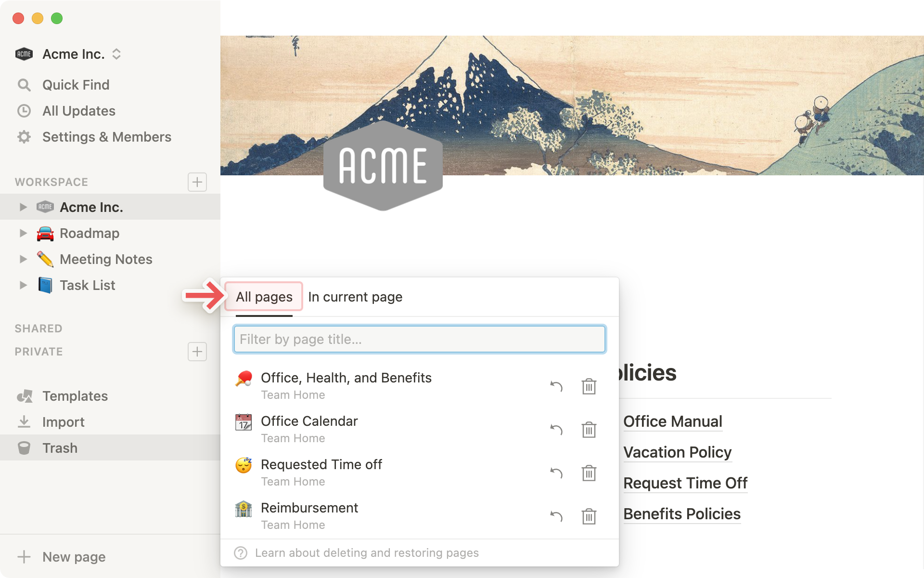Click the delete icon for Requested Time off
The image size is (924, 578).
pos(588,473)
